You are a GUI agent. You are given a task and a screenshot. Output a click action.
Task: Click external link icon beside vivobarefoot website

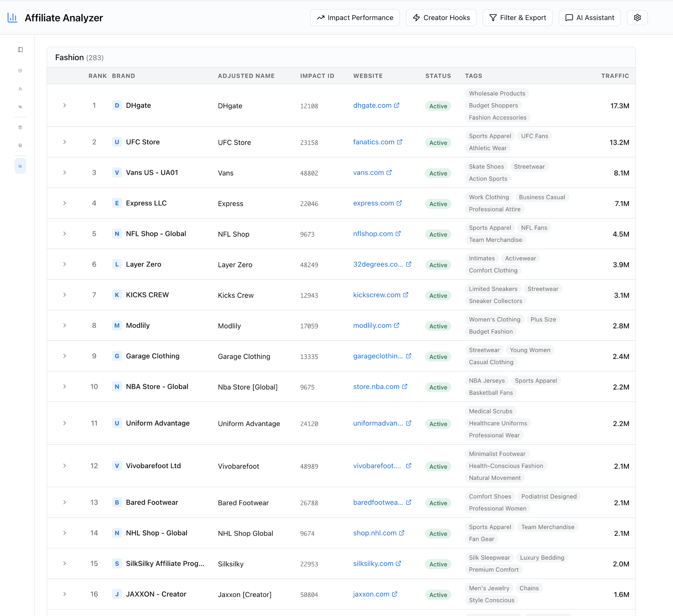(408, 466)
